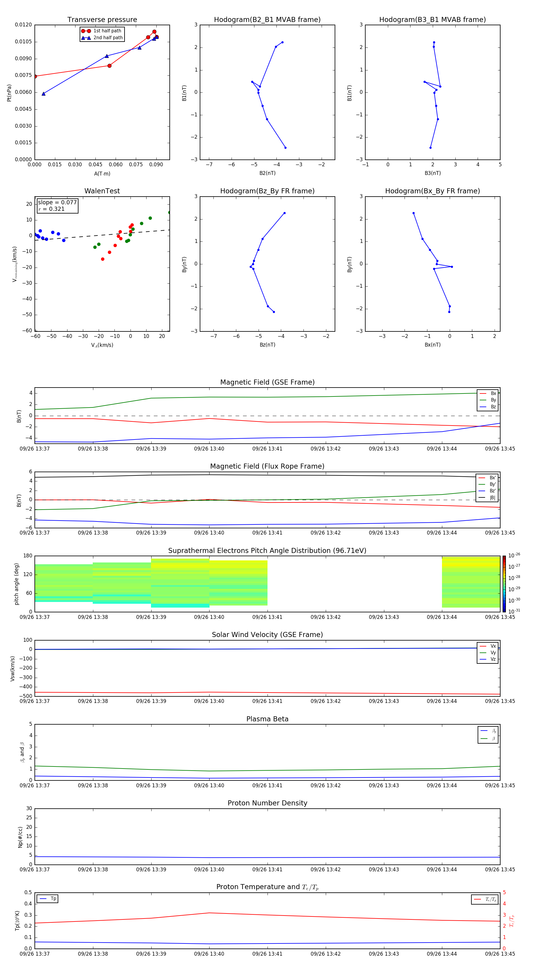Click the Hodogram(Bz_By FR frame) title
The width and height of the screenshot is (535, 980).
click(x=267, y=191)
